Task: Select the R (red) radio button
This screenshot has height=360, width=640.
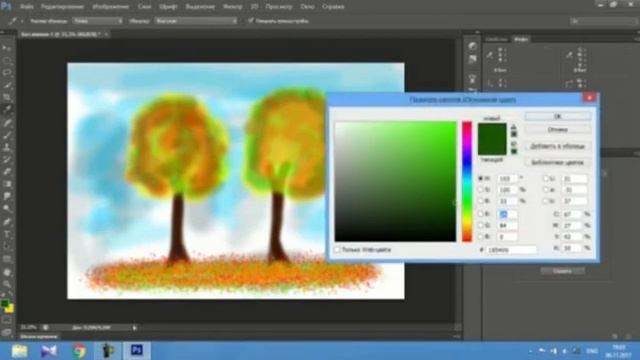Action: point(481,214)
